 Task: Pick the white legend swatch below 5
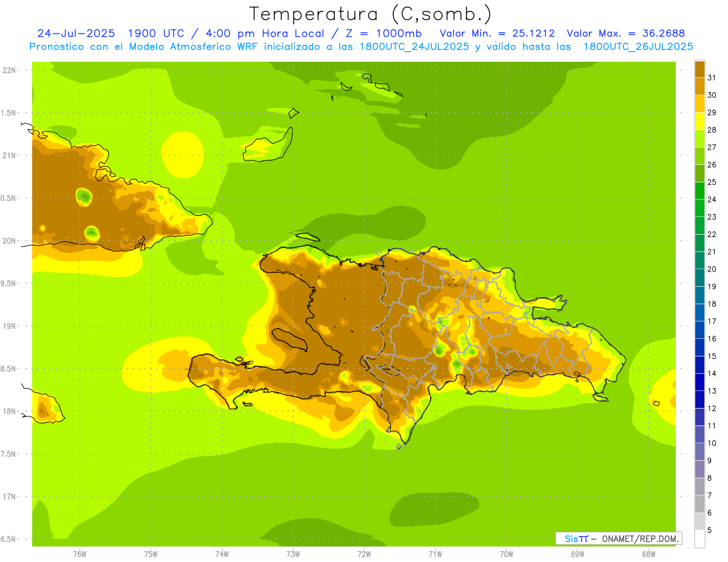[699, 539]
